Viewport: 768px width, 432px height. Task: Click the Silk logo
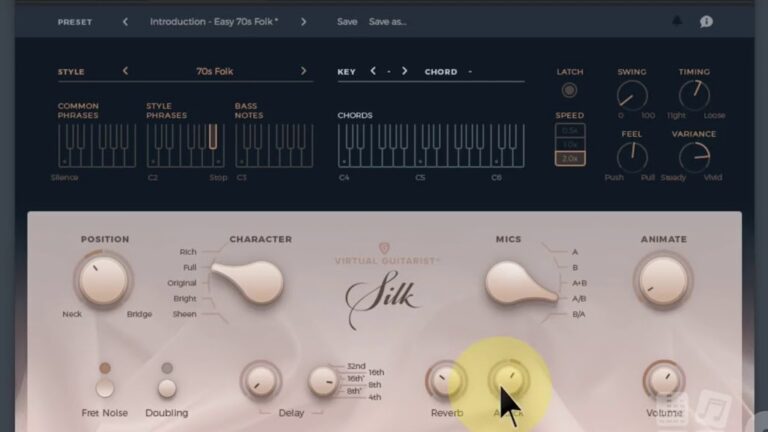coord(382,299)
